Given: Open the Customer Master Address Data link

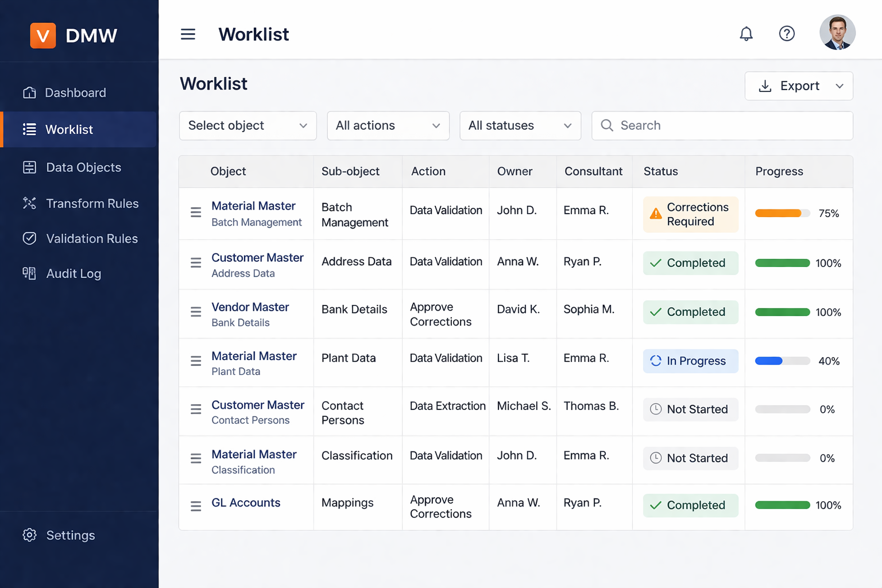Looking at the screenshot, I should [x=257, y=258].
